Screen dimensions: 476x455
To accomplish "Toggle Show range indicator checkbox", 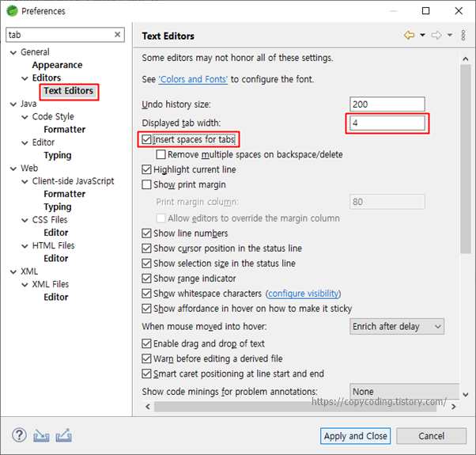I will [146, 279].
